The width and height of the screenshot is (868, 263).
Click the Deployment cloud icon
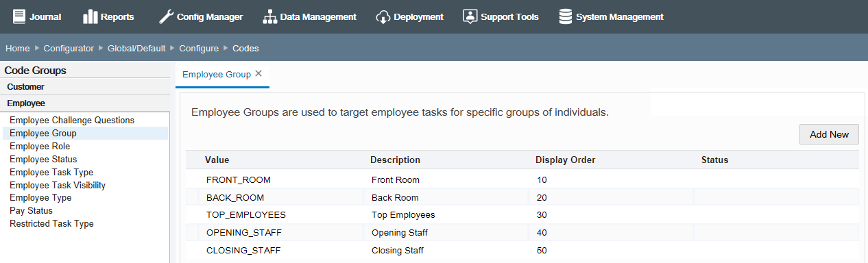click(x=383, y=16)
